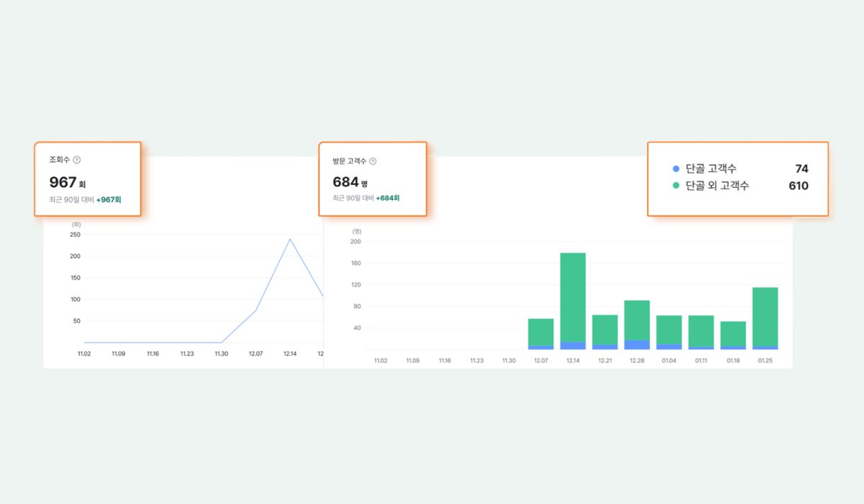Click the 01.04 bar in visitor chart

(669, 333)
